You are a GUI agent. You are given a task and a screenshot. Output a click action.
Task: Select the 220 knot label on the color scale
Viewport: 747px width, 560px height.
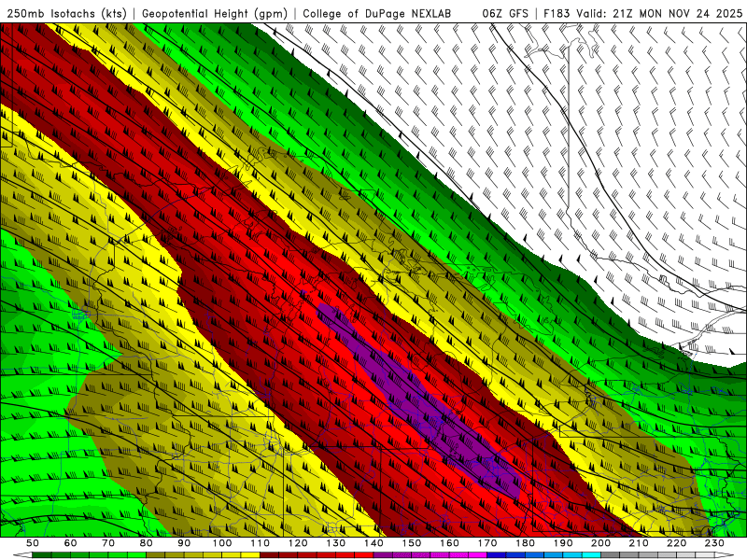[x=676, y=543]
